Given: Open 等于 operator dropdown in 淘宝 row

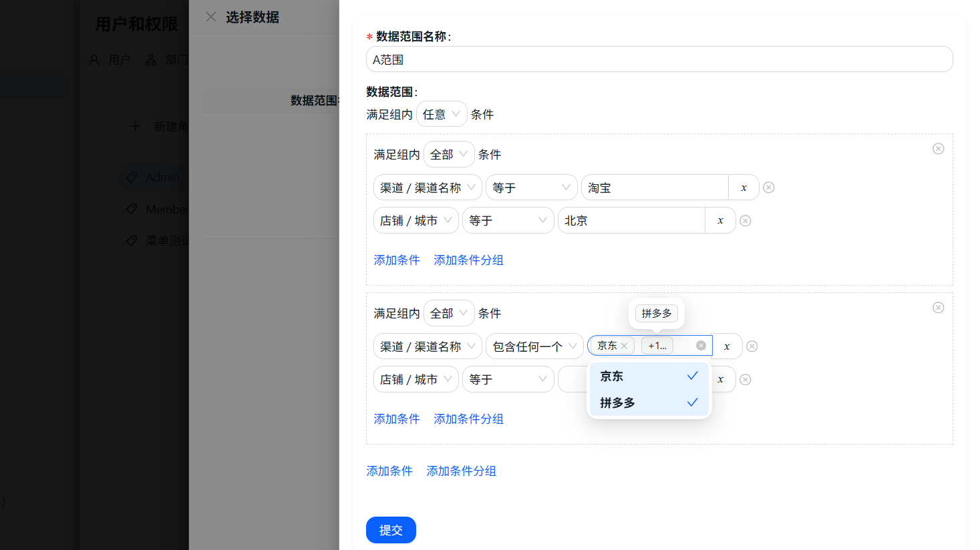Looking at the screenshot, I should click(x=532, y=188).
